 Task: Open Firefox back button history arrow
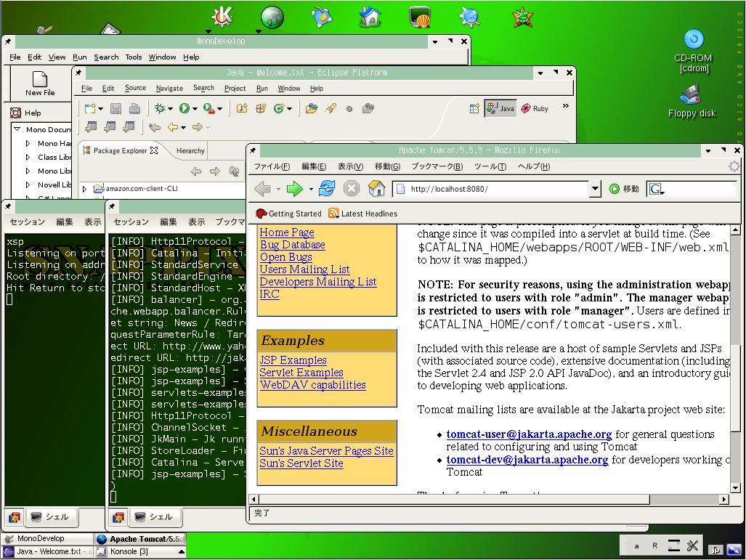pos(278,190)
